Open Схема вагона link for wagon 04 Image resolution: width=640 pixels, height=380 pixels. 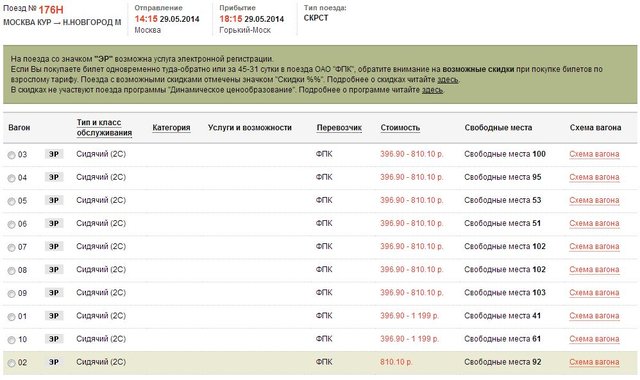pos(594,177)
